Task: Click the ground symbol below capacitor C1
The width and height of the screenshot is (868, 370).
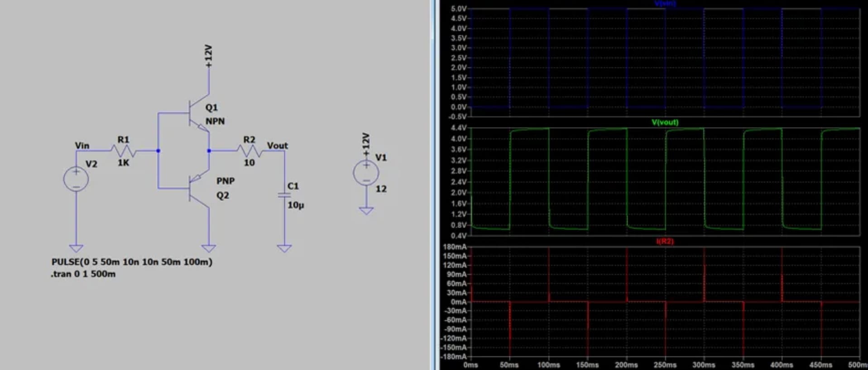Action: pos(284,248)
